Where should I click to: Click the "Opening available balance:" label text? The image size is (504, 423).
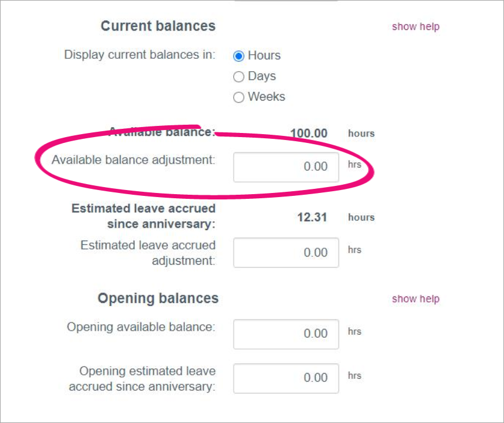141,327
